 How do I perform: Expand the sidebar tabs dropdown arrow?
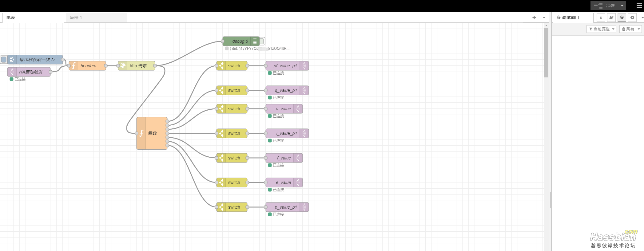point(642,18)
